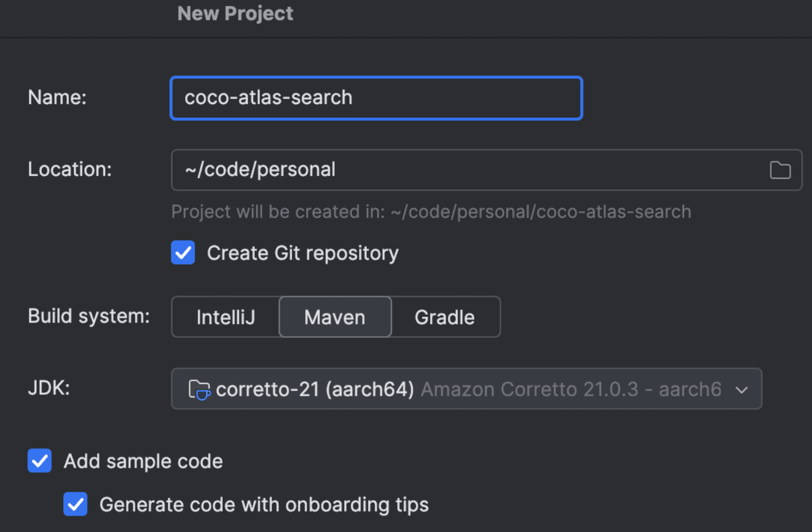The image size is (812, 532).
Task: Click the 'New Project' dialog title
Action: point(235,13)
